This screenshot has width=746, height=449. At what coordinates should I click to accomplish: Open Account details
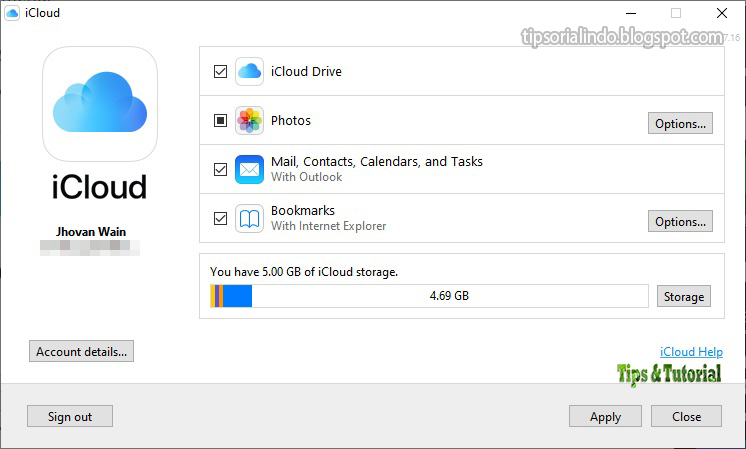(x=81, y=351)
